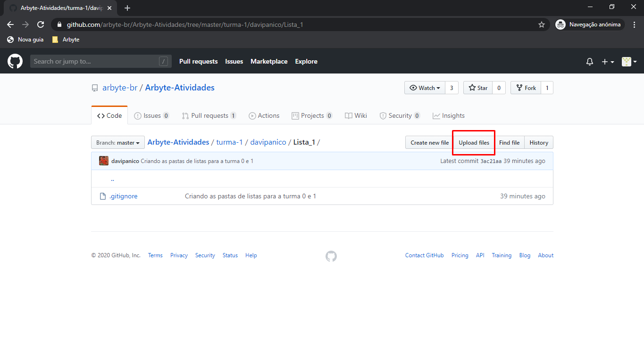Select the Code tab
644x343 pixels.
(109, 115)
